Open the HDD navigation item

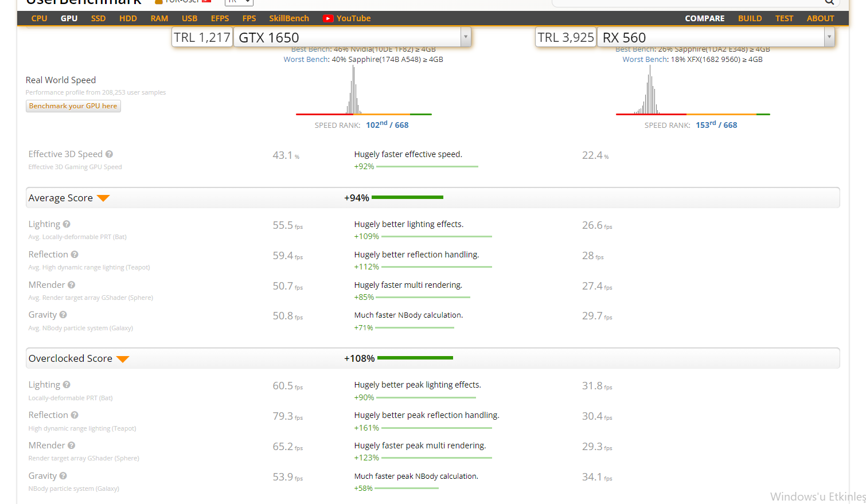point(128,18)
